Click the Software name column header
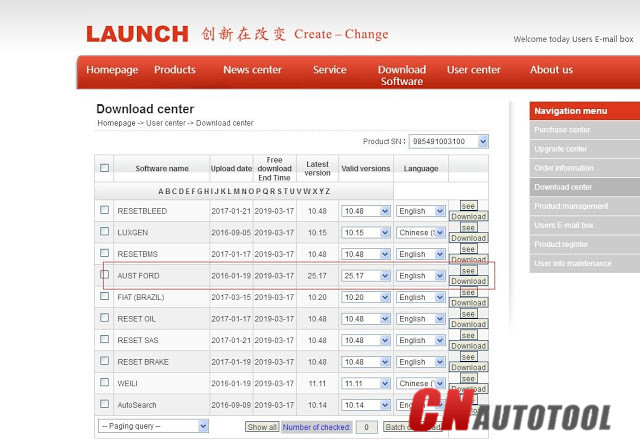This screenshot has height=441, width=640. (x=162, y=169)
